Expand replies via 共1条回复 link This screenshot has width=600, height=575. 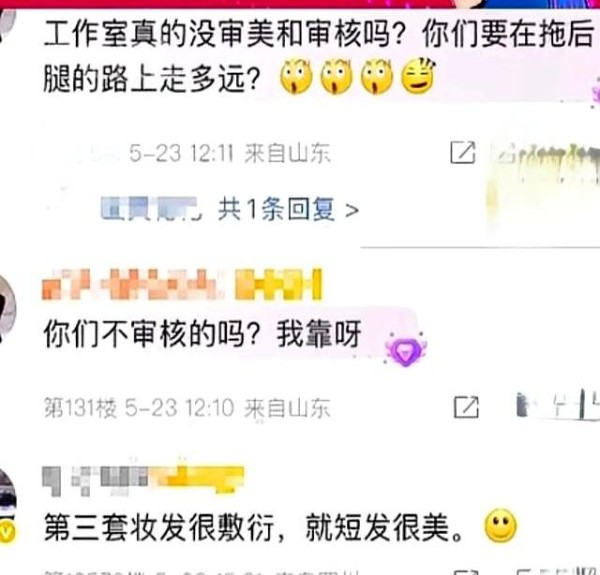[276, 209]
